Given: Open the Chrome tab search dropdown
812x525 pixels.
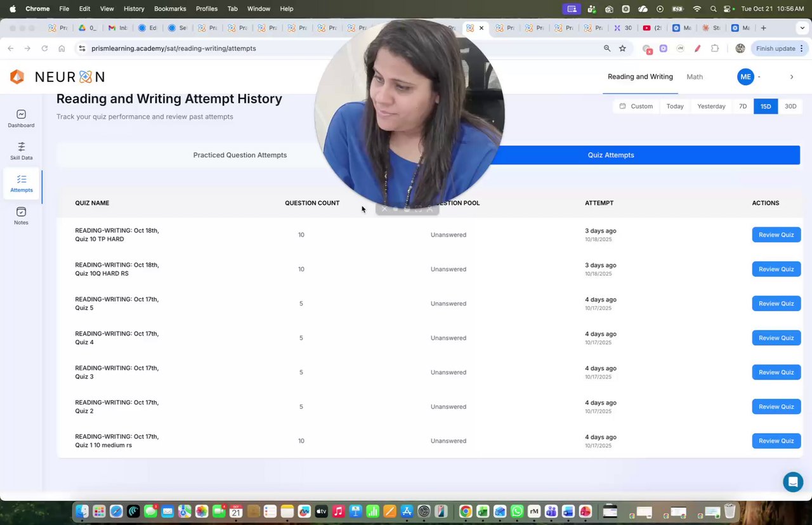Looking at the screenshot, I should pos(802,28).
